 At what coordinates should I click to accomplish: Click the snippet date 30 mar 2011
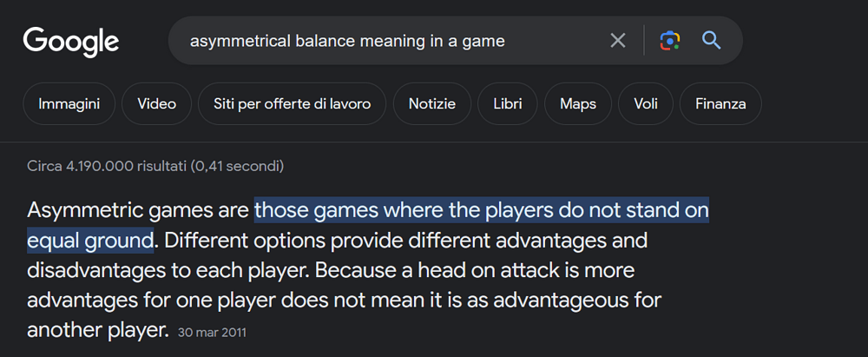pos(213,333)
